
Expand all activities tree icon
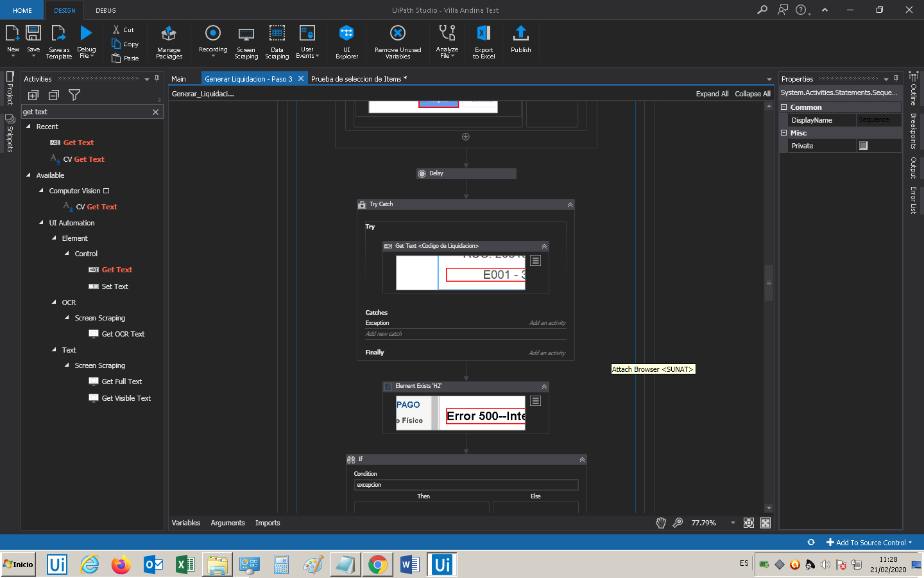coord(33,95)
